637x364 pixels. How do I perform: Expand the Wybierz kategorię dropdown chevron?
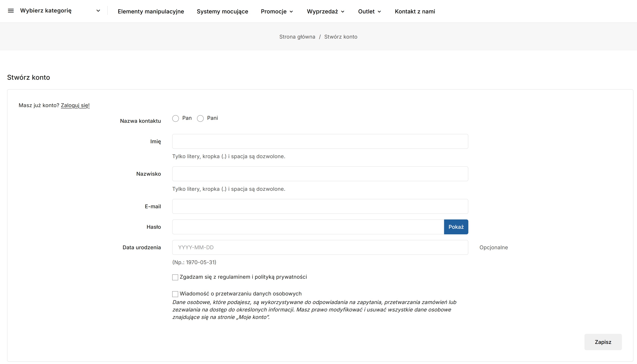pos(98,11)
